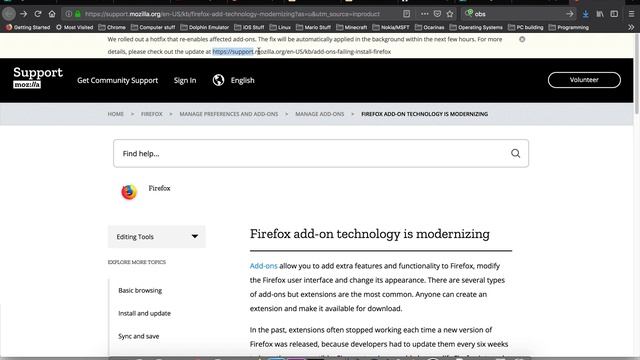
Task: Open the Install and update topic
Action: [144, 313]
